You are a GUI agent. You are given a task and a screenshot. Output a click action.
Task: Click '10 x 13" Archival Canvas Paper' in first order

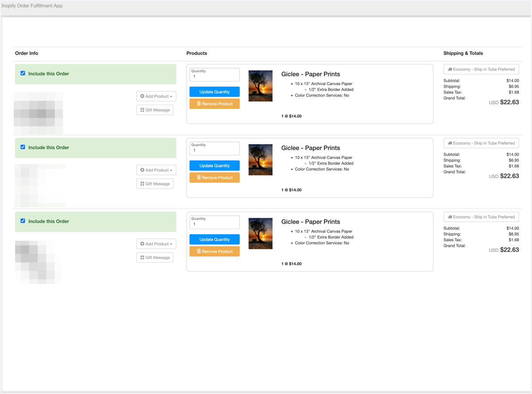pos(324,84)
